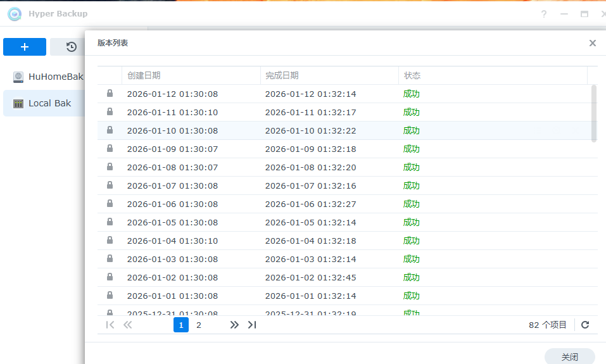Click 成功 status of 2026-01-01 version
Screen dimensions: 606x364
point(411,296)
